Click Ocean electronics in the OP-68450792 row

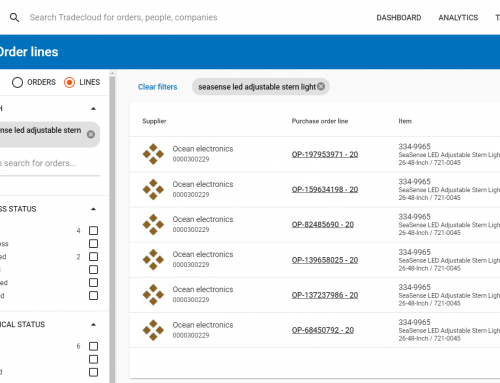point(203,325)
